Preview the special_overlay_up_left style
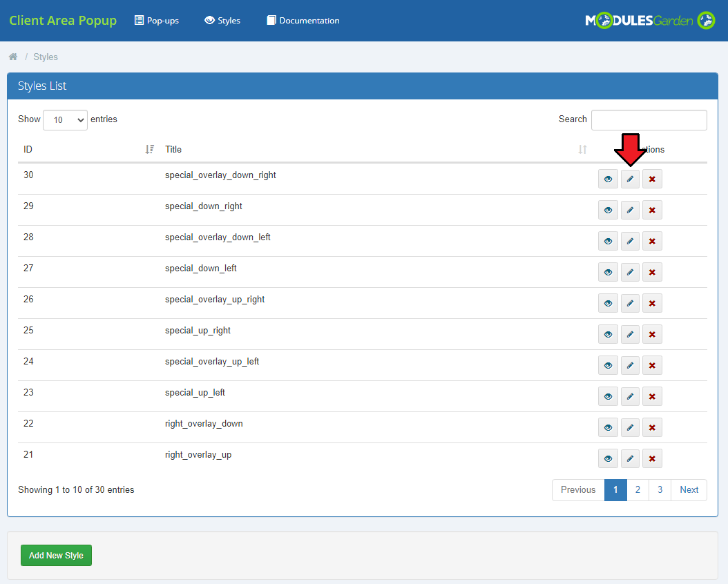 (608, 366)
